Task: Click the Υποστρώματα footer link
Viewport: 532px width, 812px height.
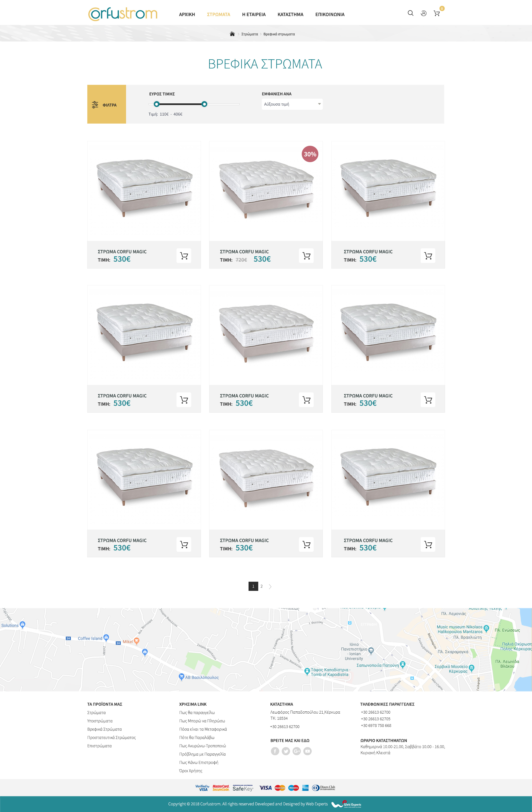Action: [100, 721]
